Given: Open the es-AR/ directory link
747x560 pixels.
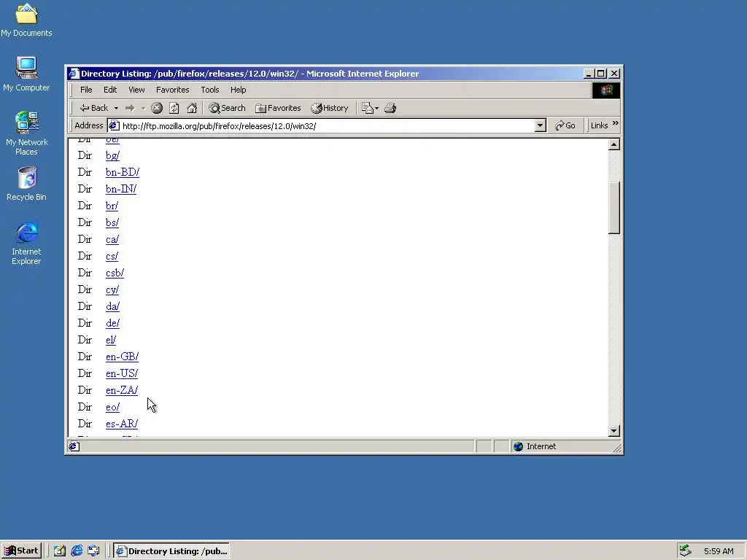Looking at the screenshot, I should (122, 424).
